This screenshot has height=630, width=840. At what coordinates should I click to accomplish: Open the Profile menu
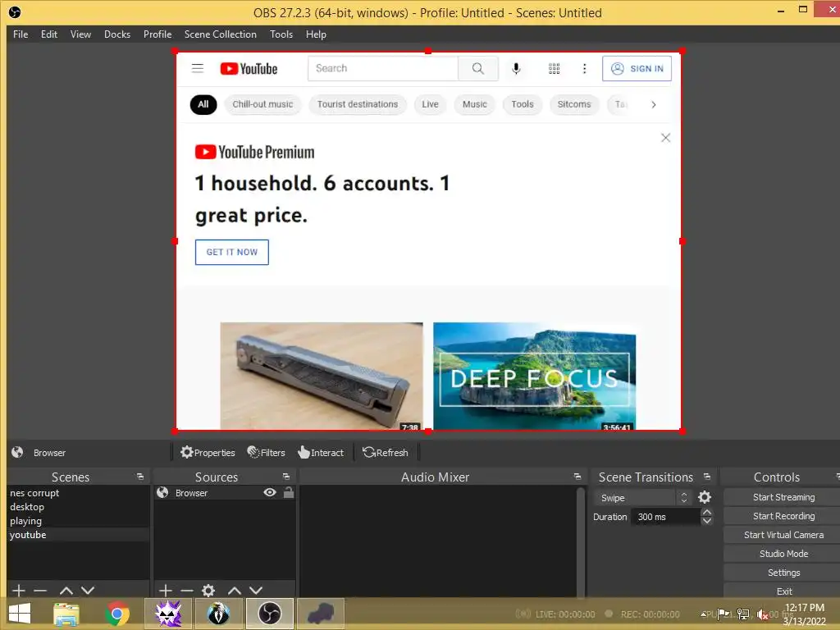click(157, 34)
